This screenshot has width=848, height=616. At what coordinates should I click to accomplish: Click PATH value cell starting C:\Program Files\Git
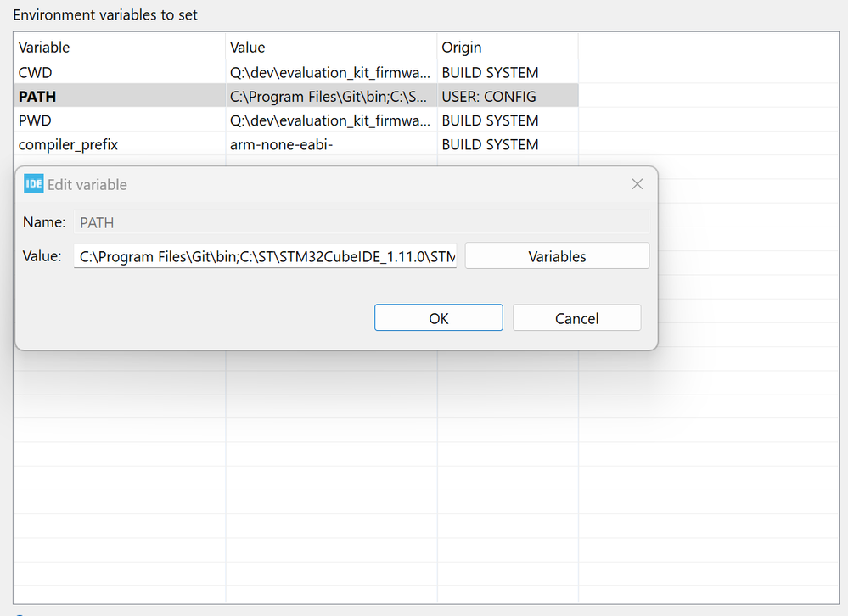click(x=331, y=96)
